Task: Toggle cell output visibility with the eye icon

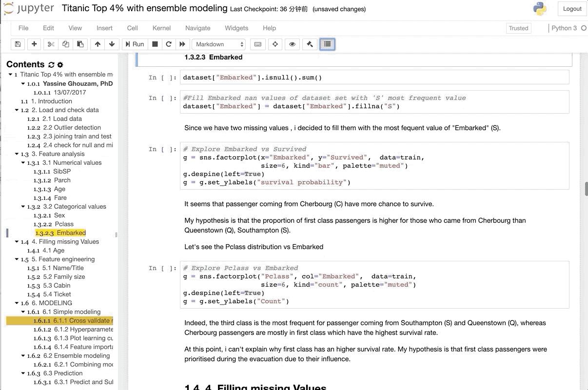Action: [292, 44]
